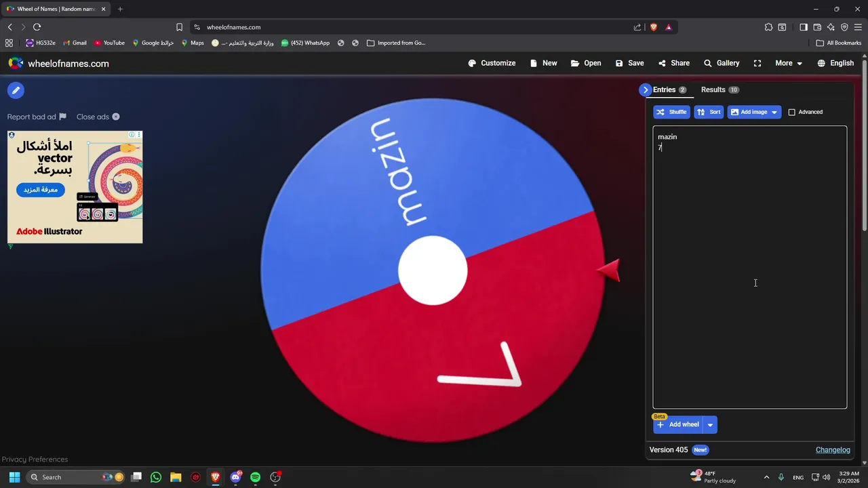
Task: Open the Changelog link
Action: (833, 450)
